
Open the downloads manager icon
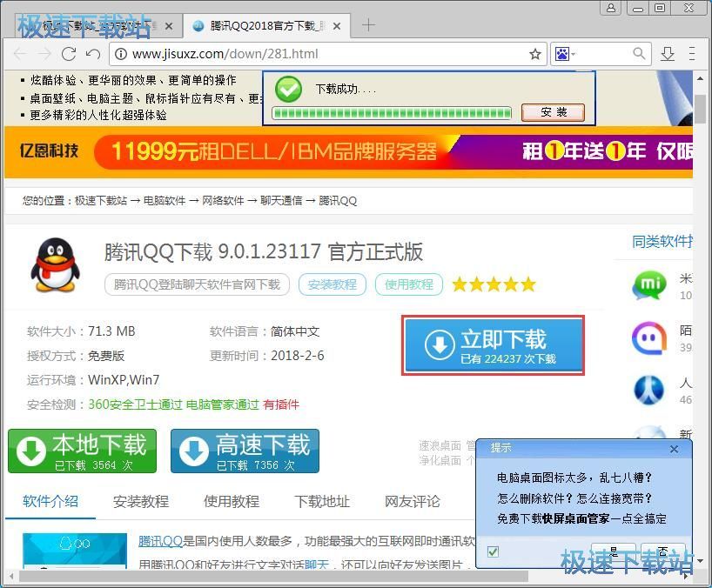click(668, 54)
